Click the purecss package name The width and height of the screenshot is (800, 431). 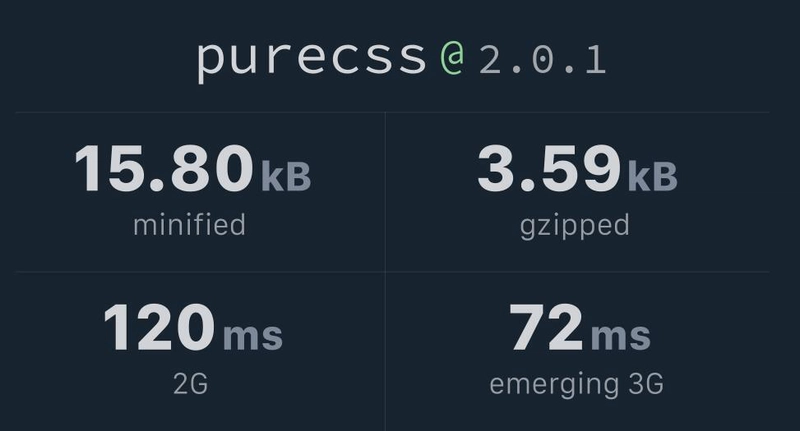(x=311, y=60)
